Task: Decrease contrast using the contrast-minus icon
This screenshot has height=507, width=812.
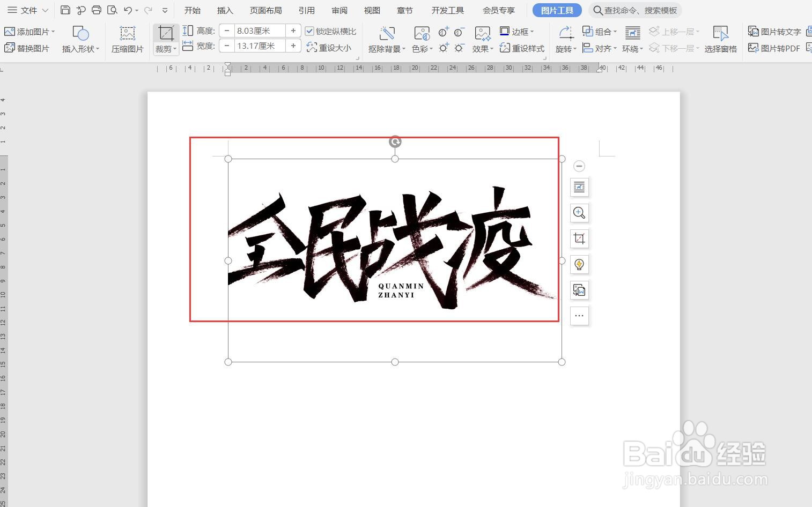Action: [459, 32]
